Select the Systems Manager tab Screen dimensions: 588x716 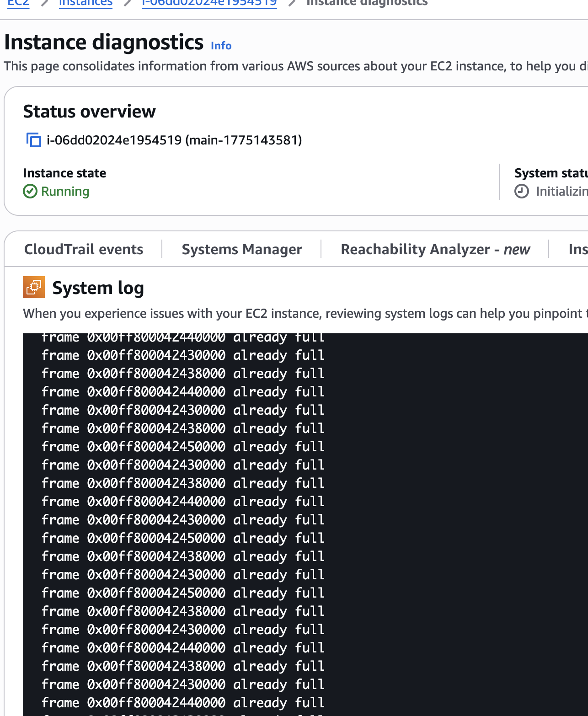(242, 249)
